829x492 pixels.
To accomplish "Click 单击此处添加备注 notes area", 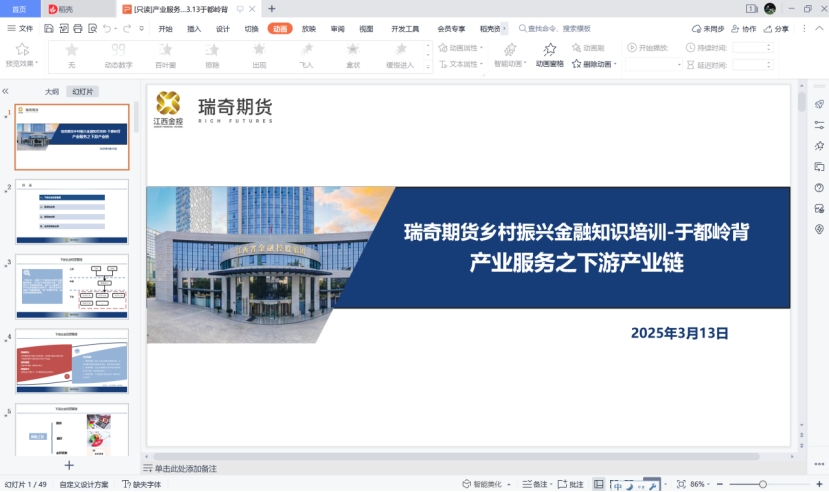I will point(186,468).
